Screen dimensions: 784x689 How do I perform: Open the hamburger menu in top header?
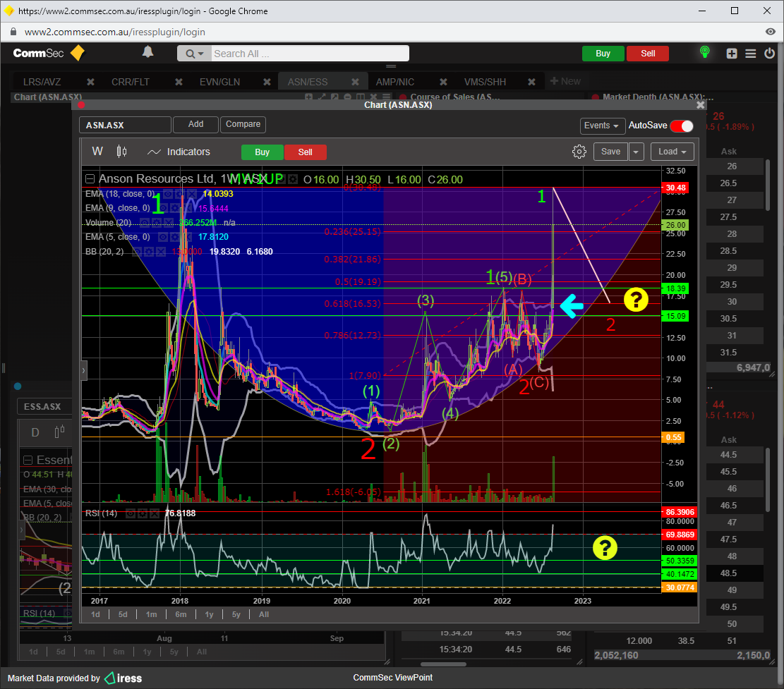pos(751,54)
